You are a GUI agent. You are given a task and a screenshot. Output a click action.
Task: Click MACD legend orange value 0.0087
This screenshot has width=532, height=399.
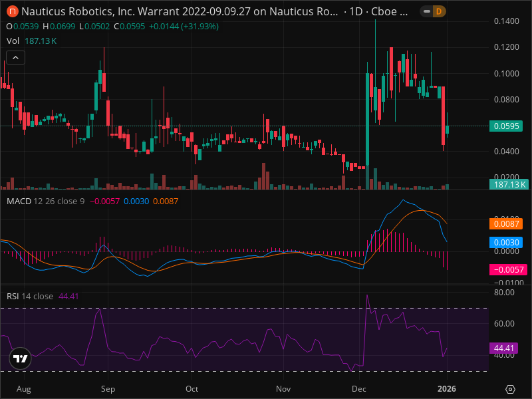165,201
